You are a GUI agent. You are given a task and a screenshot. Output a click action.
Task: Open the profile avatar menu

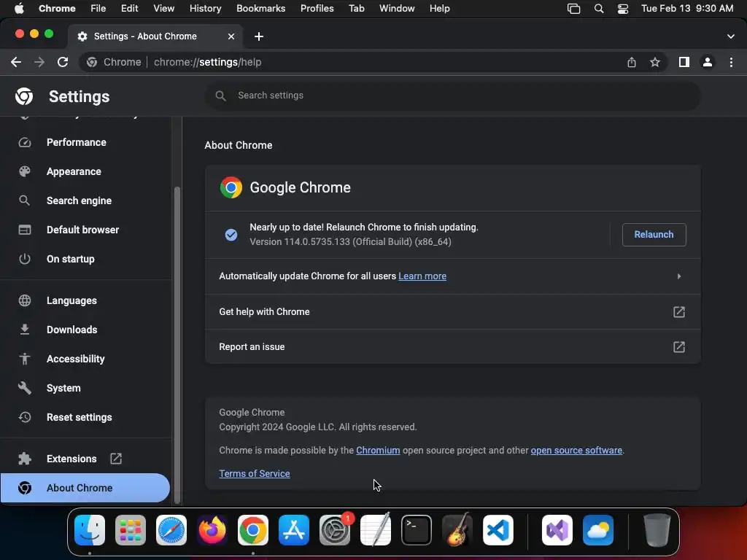pyautogui.click(x=708, y=62)
